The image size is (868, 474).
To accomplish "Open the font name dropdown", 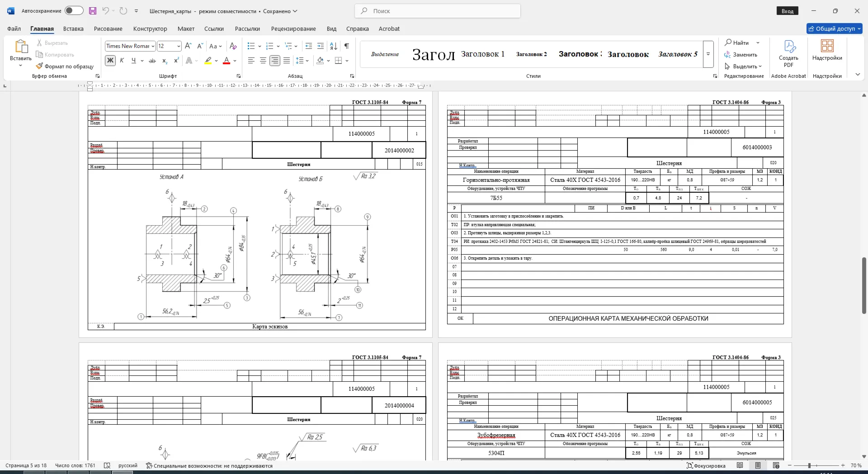I will tap(153, 46).
